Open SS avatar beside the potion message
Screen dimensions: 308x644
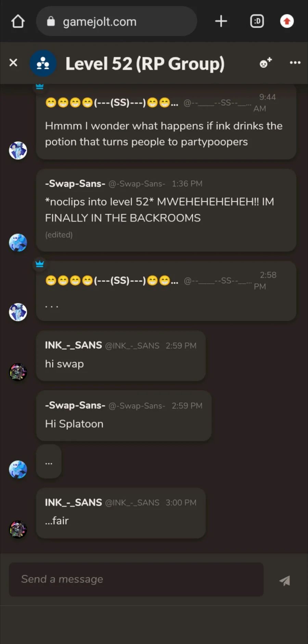18,150
